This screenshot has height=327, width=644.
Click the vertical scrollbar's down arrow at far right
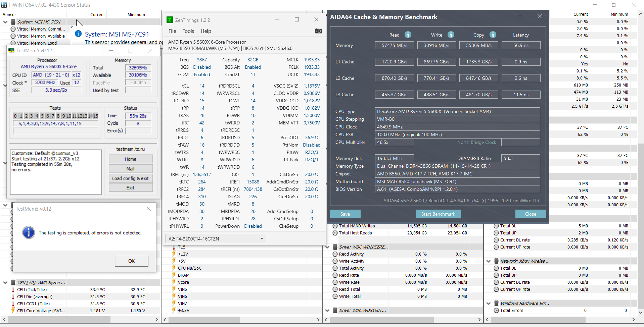pyautogui.click(x=641, y=313)
